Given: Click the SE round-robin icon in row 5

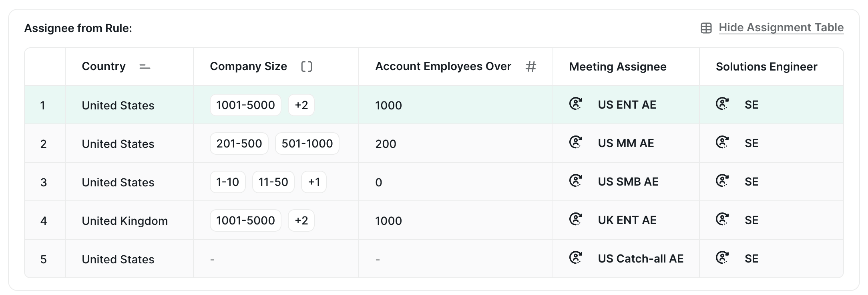Looking at the screenshot, I should tap(722, 258).
